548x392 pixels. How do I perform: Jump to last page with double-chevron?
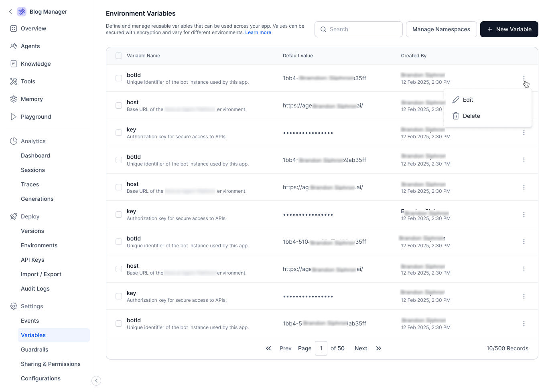click(378, 348)
